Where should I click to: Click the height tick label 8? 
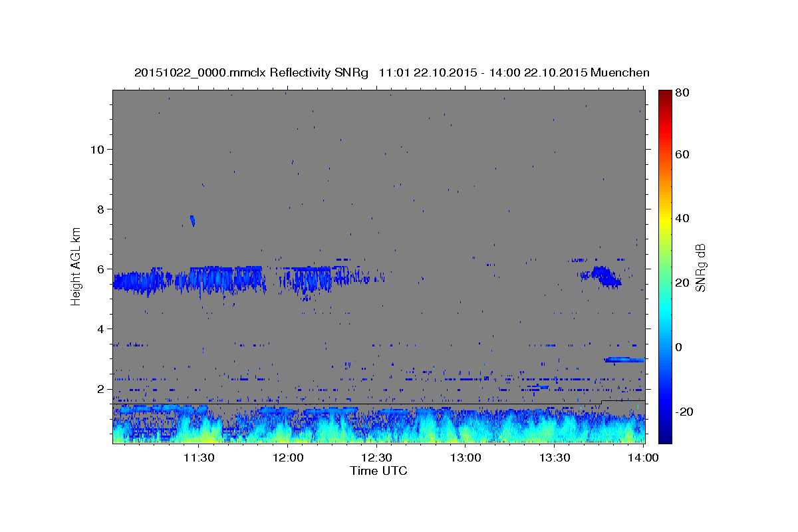[x=101, y=209]
